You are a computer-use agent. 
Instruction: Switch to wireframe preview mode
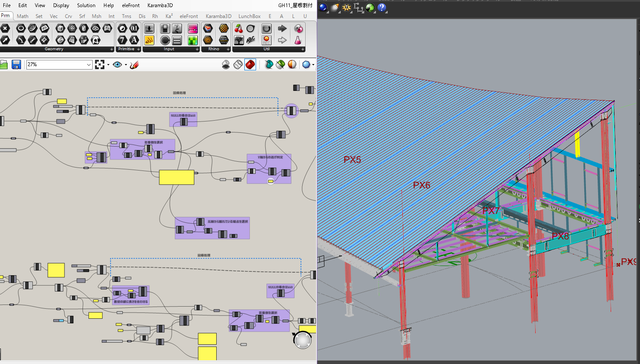coord(238,65)
